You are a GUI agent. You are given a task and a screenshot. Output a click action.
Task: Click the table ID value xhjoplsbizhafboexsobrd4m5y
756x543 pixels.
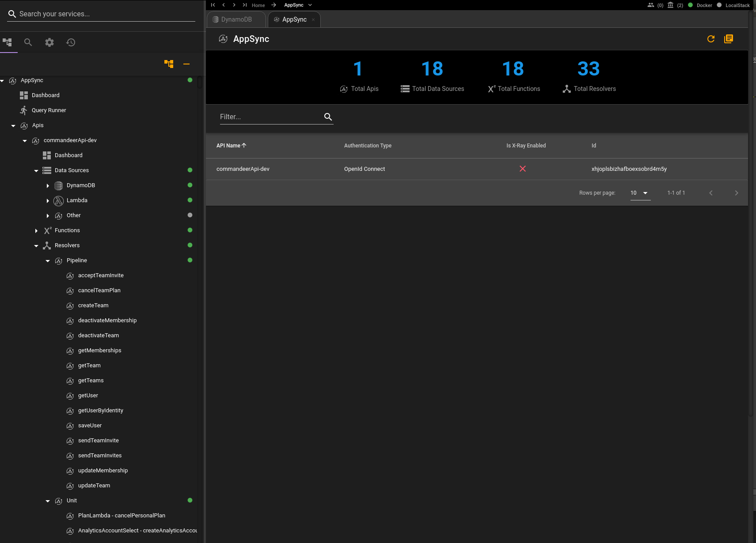[x=629, y=169]
